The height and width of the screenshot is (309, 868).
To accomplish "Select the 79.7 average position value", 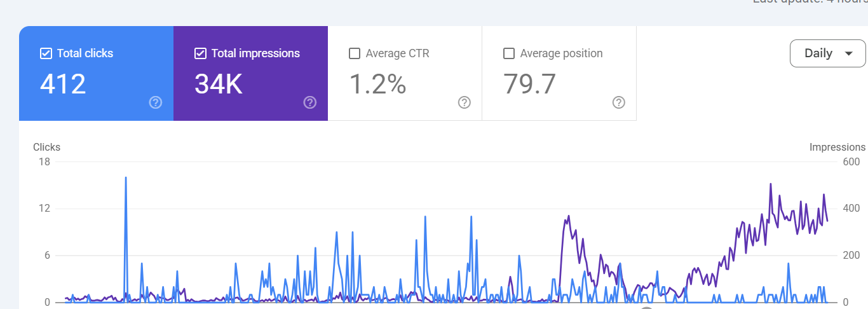I will tap(530, 84).
